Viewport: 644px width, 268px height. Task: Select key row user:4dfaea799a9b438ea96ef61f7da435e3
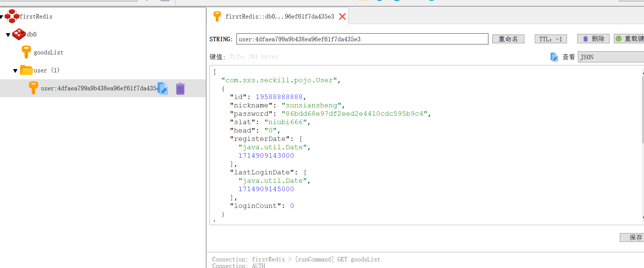click(x=103, y=88)
